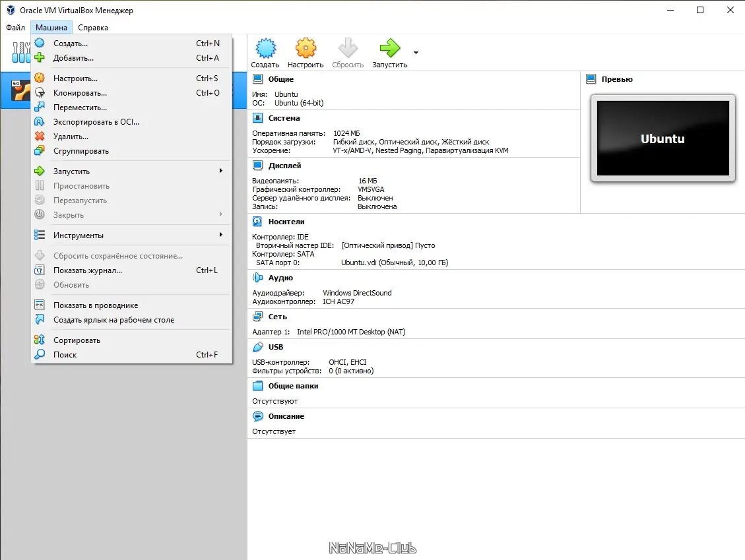This screenshot has height=560, width=745.
Task: Click the Описание speech bubble icon
Action: (257, 416)
